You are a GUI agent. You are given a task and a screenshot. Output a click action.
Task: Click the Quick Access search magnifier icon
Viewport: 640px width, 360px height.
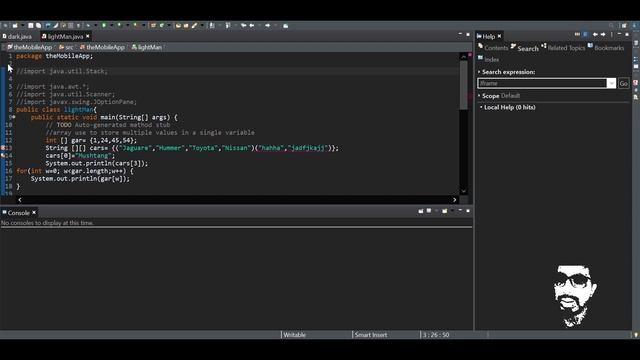point(611,26)
